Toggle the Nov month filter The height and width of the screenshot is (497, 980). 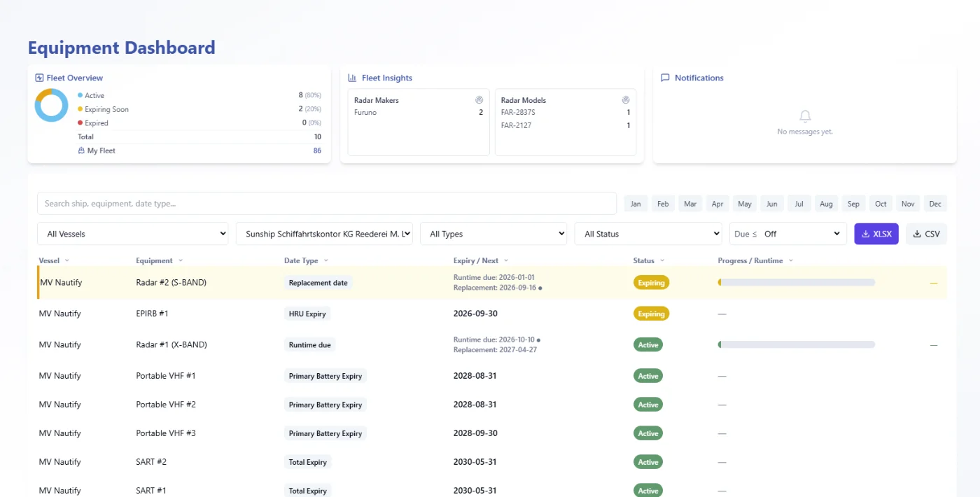[x=909, y=204]
